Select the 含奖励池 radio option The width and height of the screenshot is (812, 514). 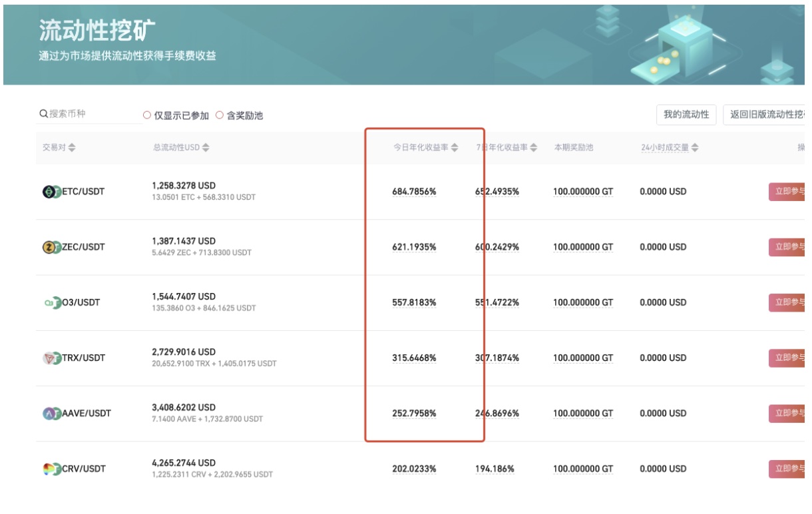[219, 115]
